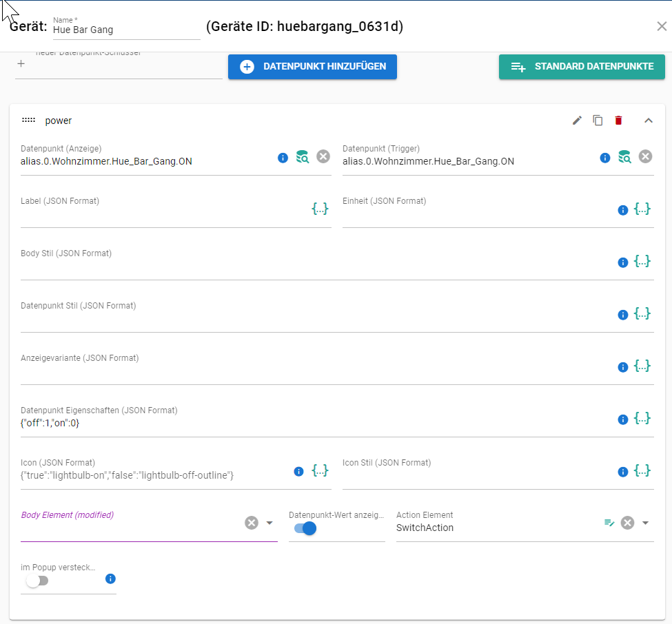Click the Standard Datenpunkte button
Image resolution: width=672 pixels, height=624 pixels.
(x=582, y=67)
